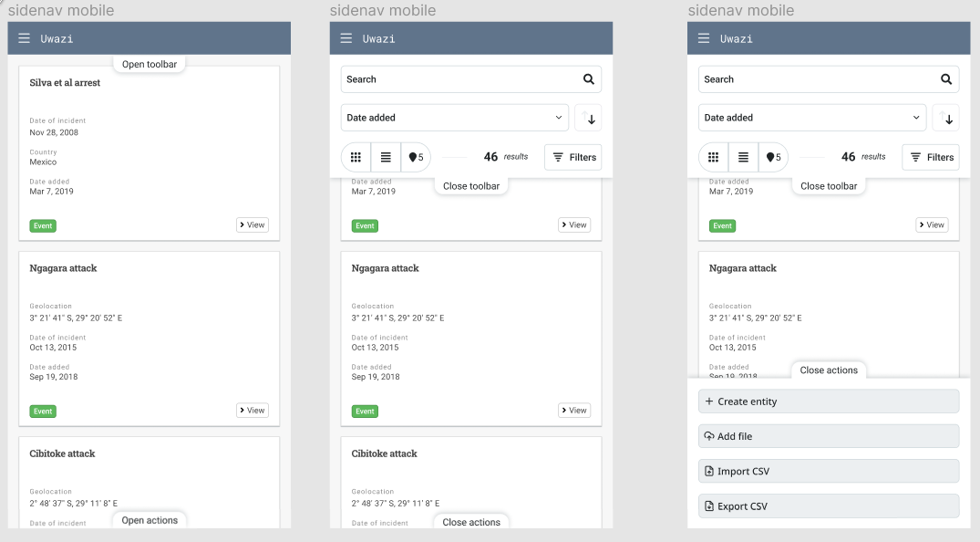
Task: Switch to map view in middle mockup
Action: [416, 157]
